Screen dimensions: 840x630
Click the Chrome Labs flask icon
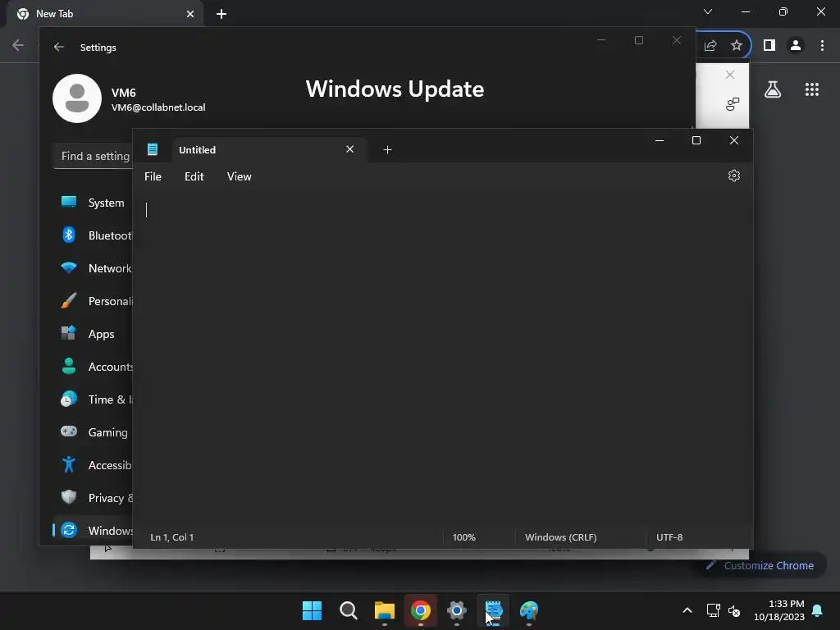tap(773, 89)
